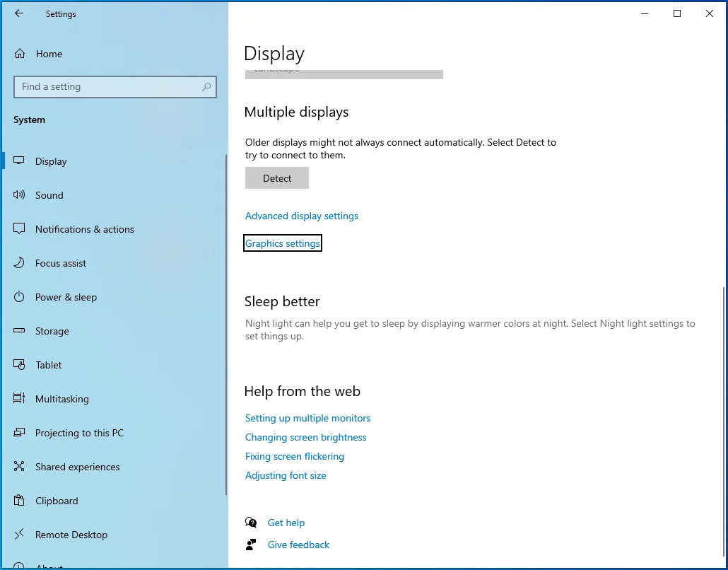Open Advanced display settings link
This screenshot has width=728, height=570.
tap(302, 216)
